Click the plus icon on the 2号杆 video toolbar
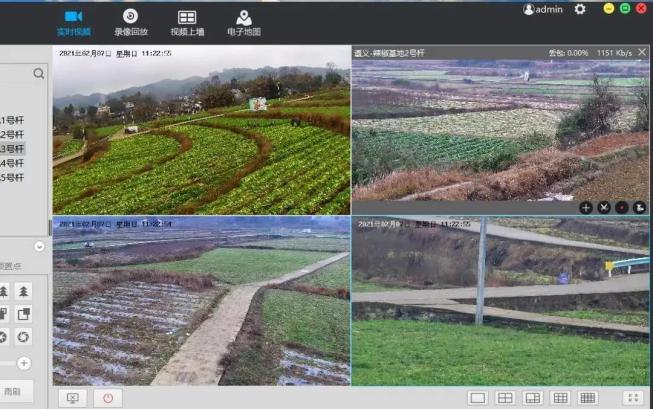This screenshot has height=409, width=653. [x=586, y=207]
